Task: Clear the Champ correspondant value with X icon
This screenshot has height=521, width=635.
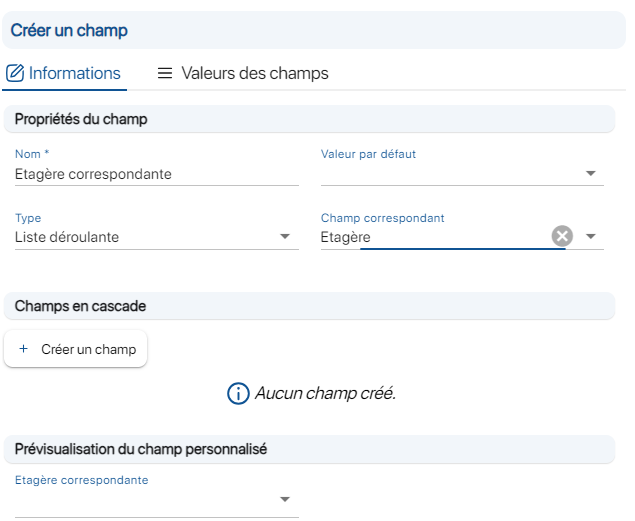Action: tap(562, 236)
